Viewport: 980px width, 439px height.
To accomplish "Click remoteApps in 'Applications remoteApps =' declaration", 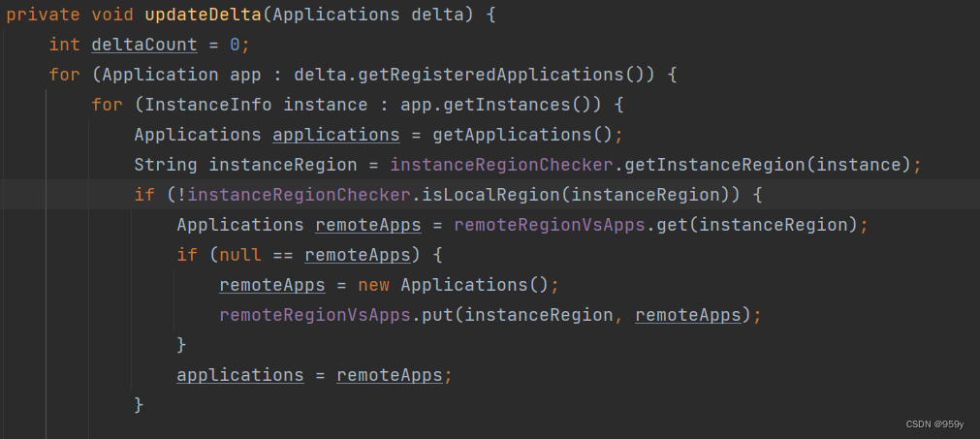I will [x=367, y=225].
